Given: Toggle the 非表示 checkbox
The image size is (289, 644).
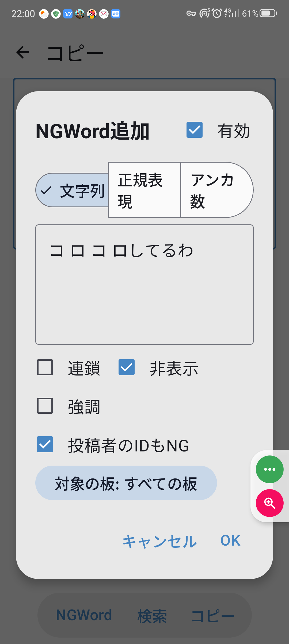Looking at the screenshot, I should (127, 367).
